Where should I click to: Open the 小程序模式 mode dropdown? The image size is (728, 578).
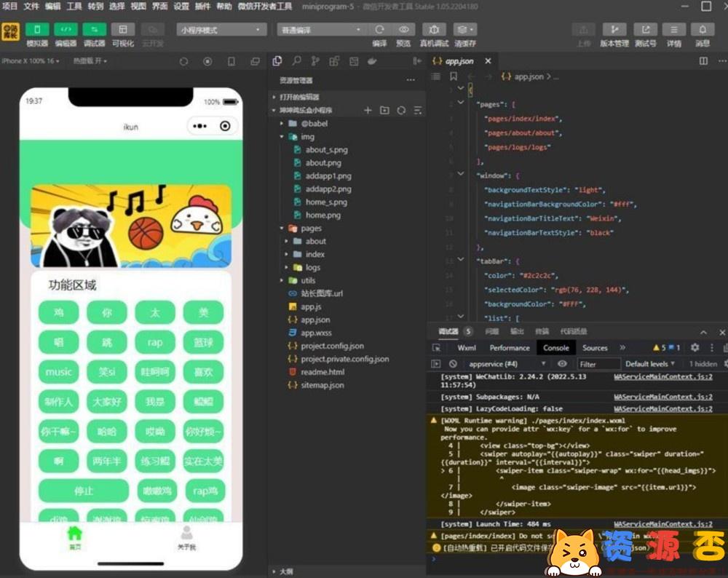[221, 30]
